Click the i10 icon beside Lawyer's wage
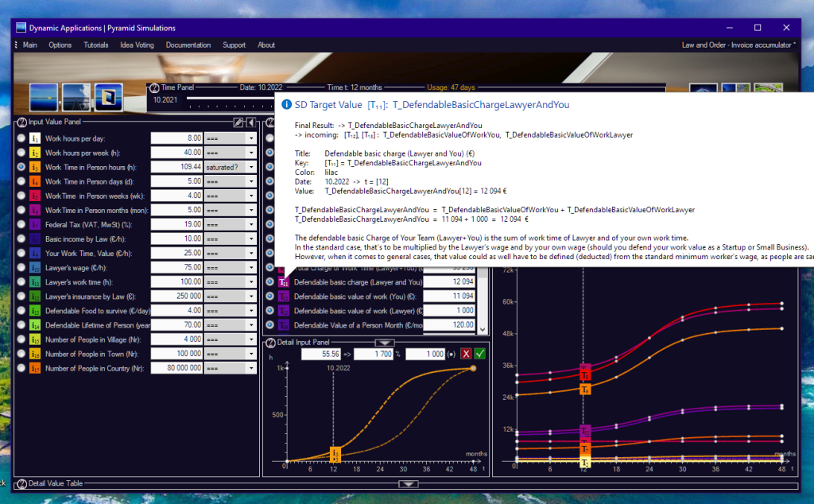 click(x=35, y=268)
